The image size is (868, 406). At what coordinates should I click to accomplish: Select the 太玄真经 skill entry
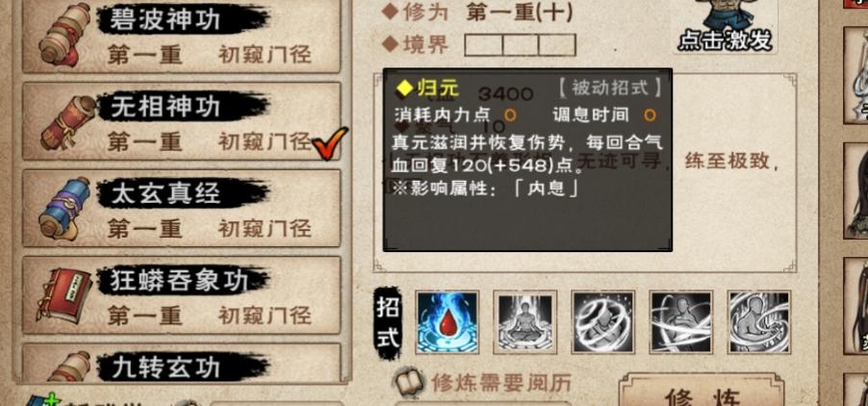(181, 208)
